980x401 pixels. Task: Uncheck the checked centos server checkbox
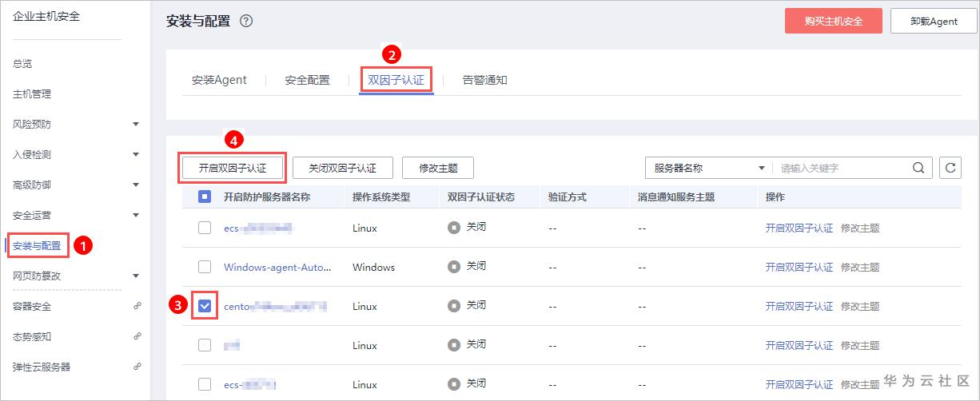[x=205, y=306]
